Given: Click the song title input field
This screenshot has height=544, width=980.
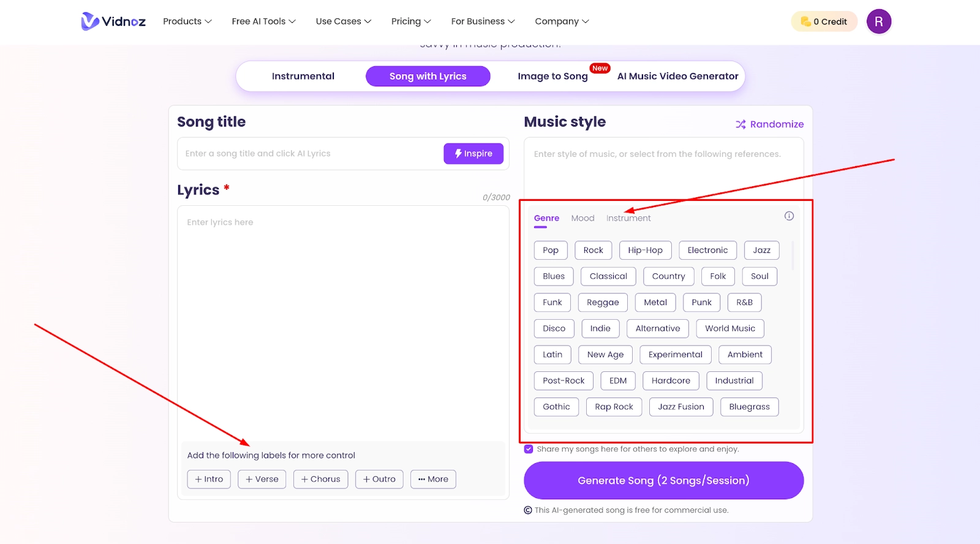Looking at the screenshot, I should point(309,154).
